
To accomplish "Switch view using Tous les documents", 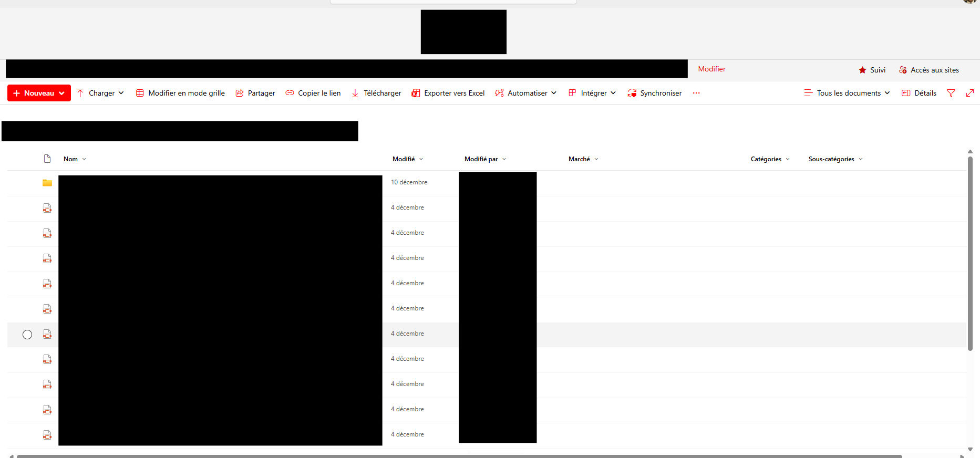I will (847, 93).
